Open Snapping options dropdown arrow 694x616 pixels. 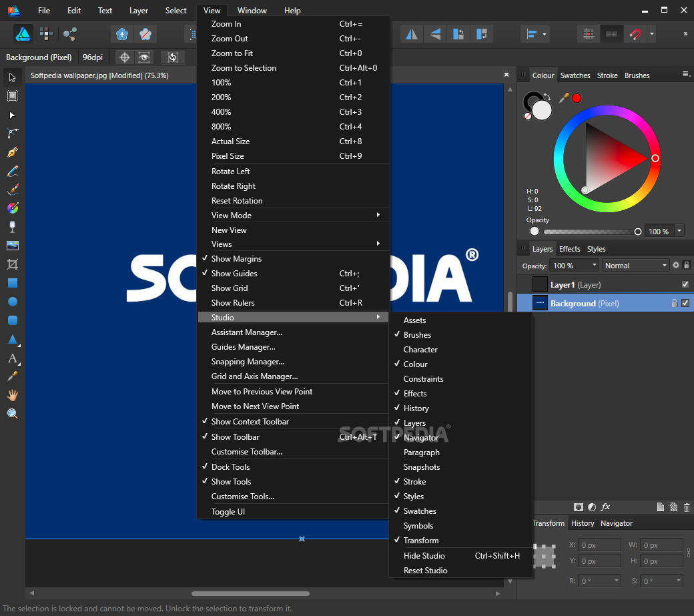click(x=651, y=34)
